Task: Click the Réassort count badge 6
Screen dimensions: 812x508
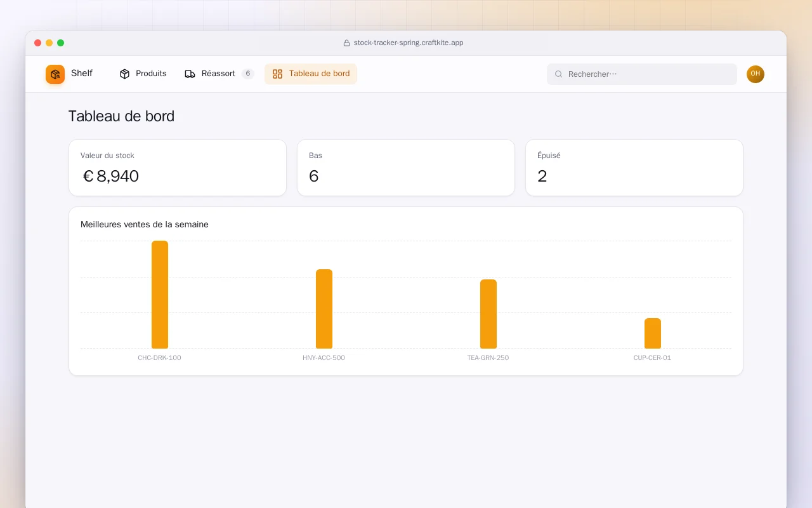Action: click(x=248, y=74)
